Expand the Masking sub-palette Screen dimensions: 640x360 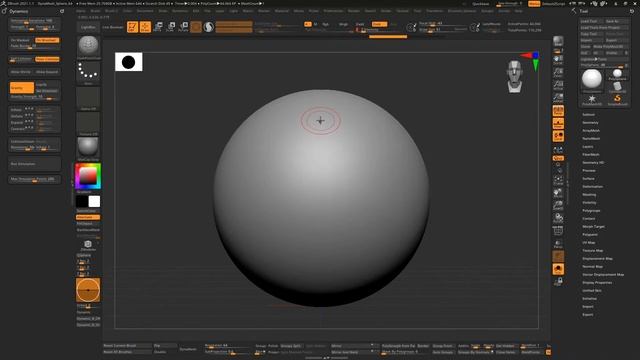tap(589, 195)
